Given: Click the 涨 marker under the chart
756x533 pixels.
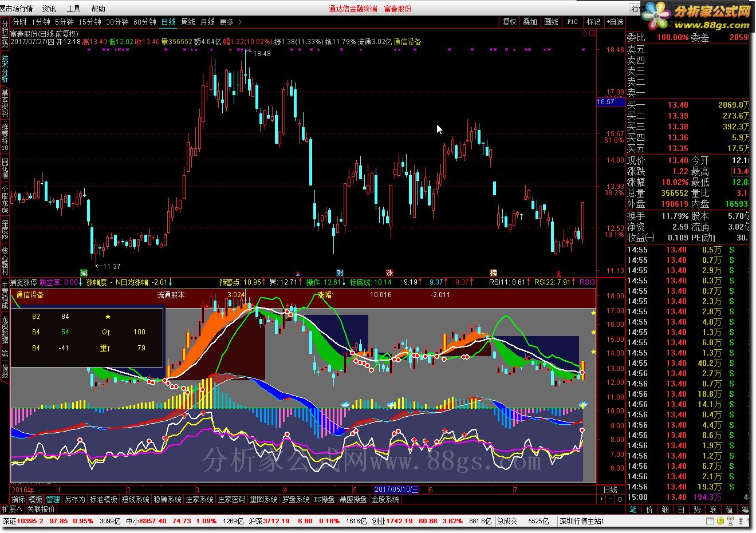Looking at the screenshot, I should pos(390,273).
